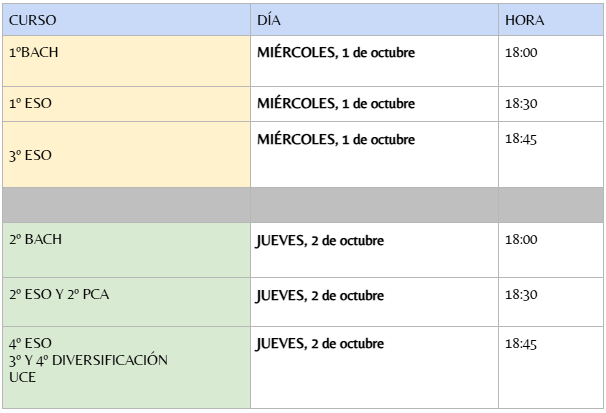Click the DÍA column header
The height and width of the screenshot is (413, 606).
pyautogui.click(x=267, y=19)
